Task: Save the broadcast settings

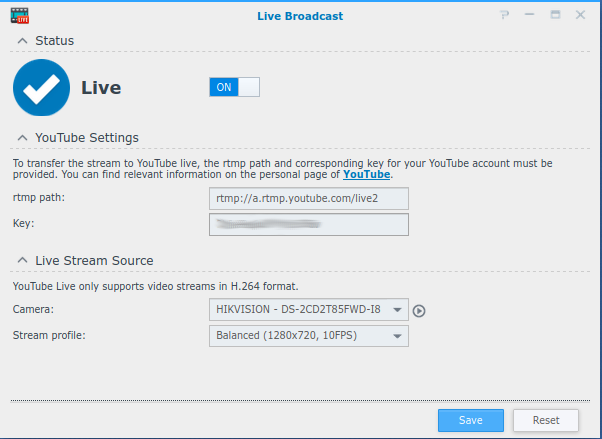Action: coord(471,420)
